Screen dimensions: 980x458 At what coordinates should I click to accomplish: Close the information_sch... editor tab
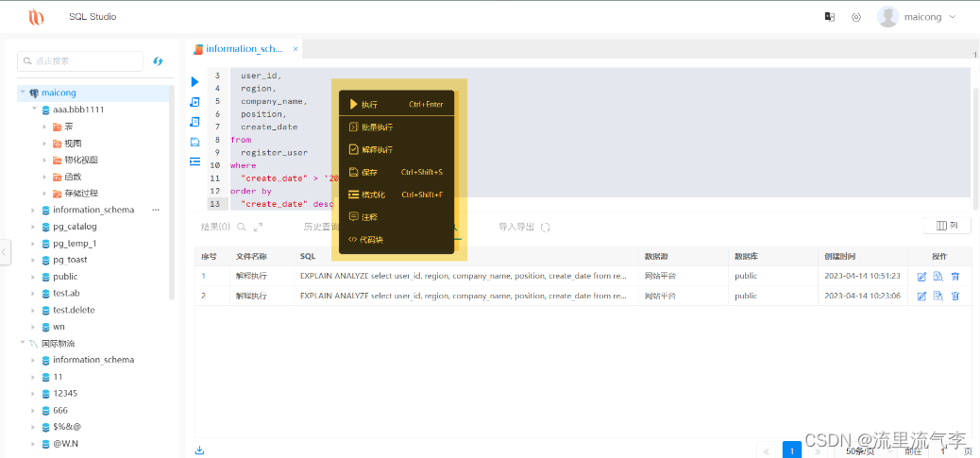point(295,48)
